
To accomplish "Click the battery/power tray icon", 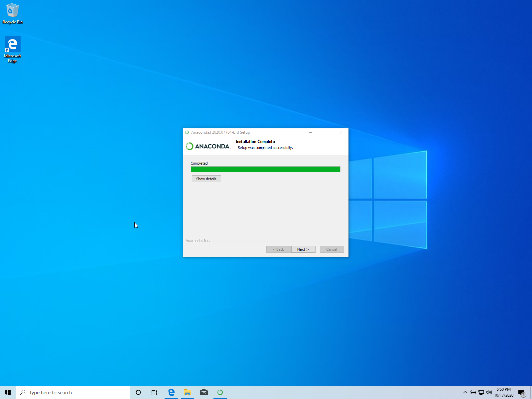I will (473, 392).
